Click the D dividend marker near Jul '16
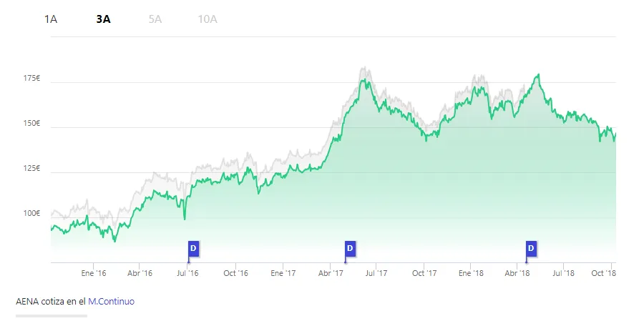Screen dimensions: 644x321 pyautogui.click(x=193, y=248)
